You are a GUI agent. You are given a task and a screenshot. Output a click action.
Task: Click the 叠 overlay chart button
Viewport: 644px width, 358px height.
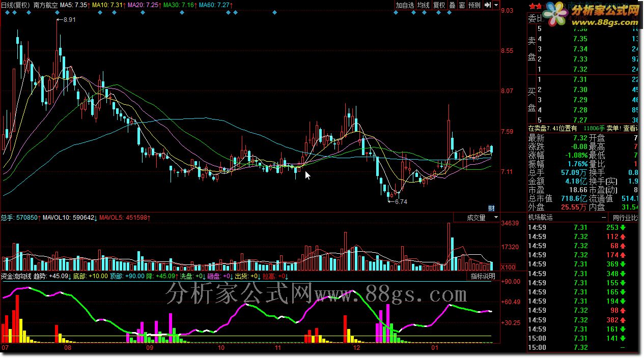coord(452,5)
